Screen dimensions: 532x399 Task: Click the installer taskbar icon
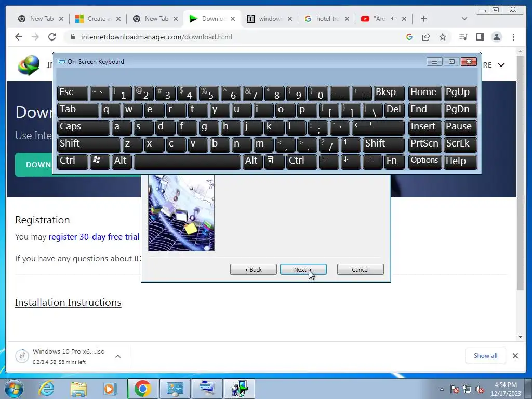pos(240,389)
